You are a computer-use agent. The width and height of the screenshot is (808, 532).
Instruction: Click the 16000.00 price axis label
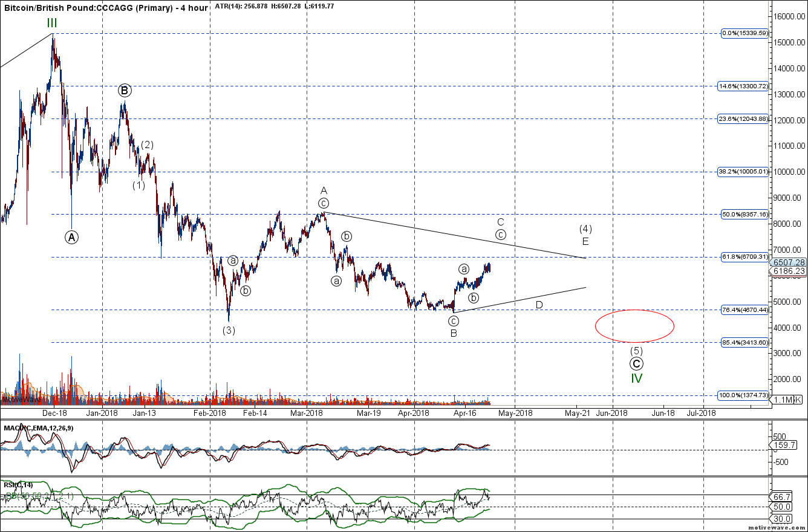tap(789, 16)
